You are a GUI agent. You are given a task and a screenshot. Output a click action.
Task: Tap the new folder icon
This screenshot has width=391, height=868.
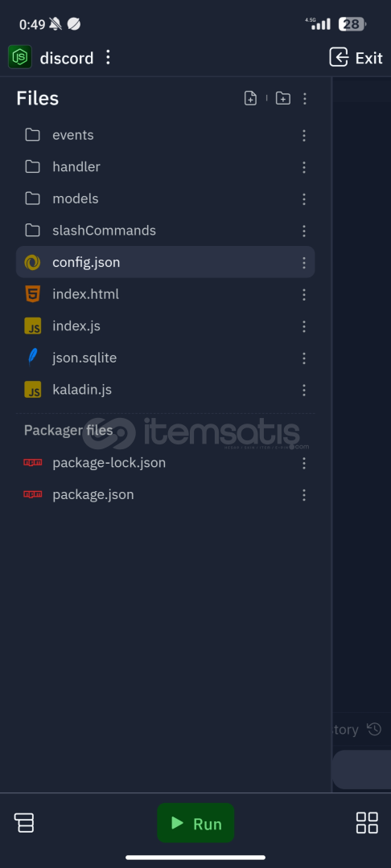[x=283, y=98]
